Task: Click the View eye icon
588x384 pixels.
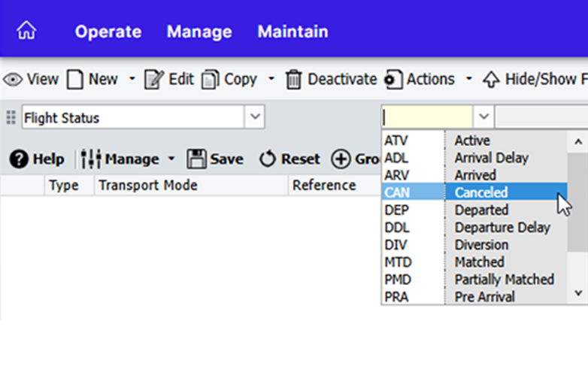Action: pyautogui.click(x=12, y=80)
